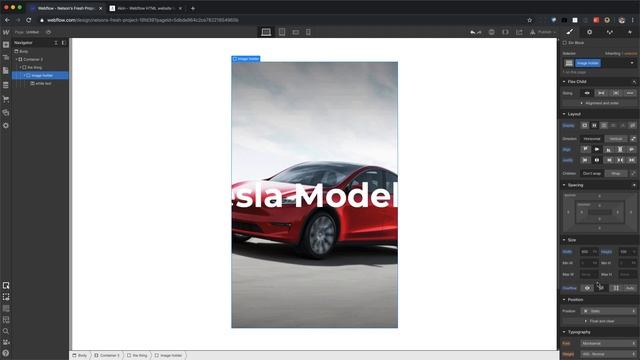Open the CMS Collections panel

point(6,85)
